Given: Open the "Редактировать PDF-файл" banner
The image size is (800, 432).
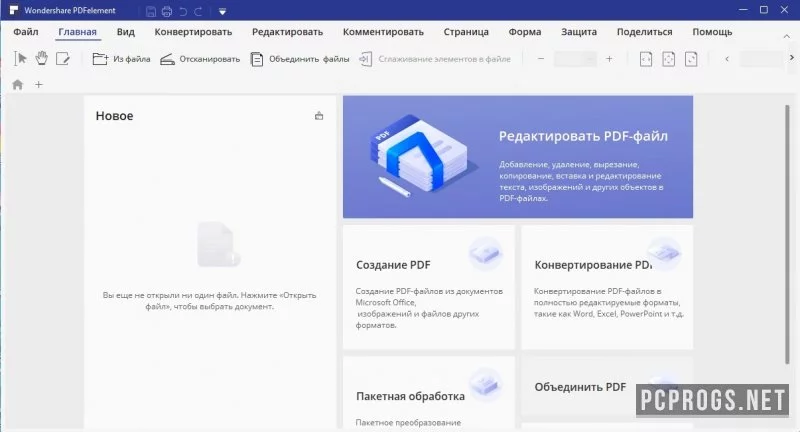Looking at the screenshot, I should click(x=518, y=157).
